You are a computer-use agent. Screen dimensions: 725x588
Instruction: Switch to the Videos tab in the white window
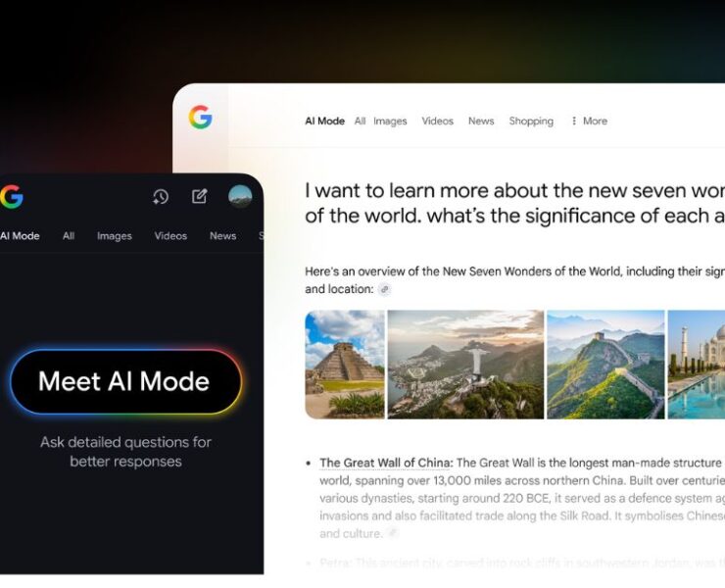click(x=437, y=122)
